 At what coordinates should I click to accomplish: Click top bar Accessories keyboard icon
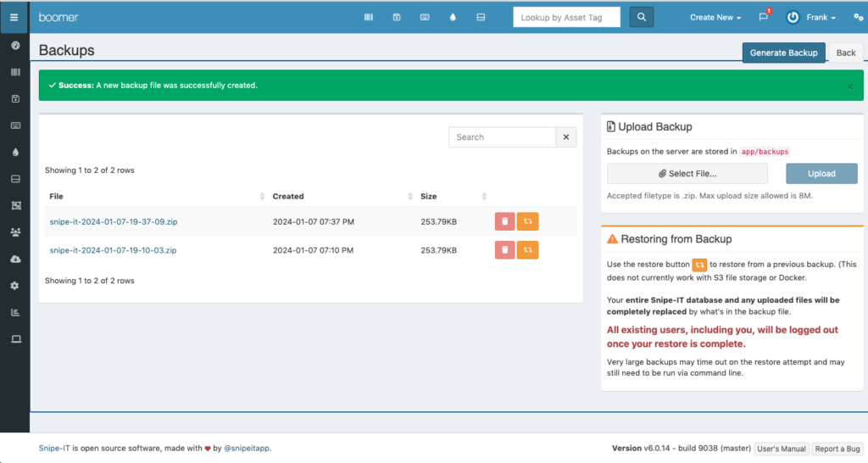425,17
